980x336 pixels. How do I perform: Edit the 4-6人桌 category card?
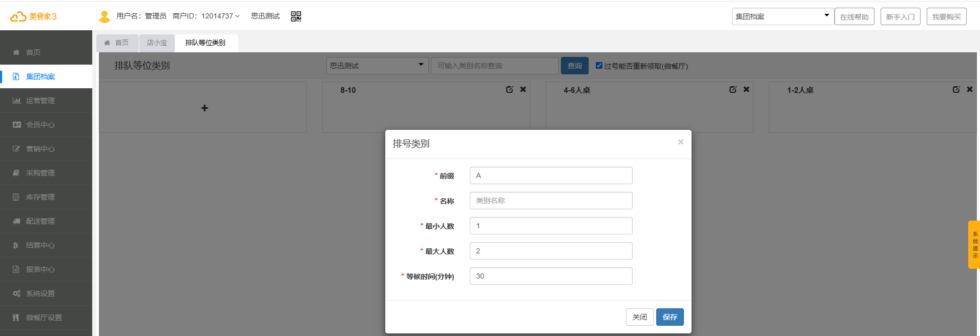tap(733, 89)
